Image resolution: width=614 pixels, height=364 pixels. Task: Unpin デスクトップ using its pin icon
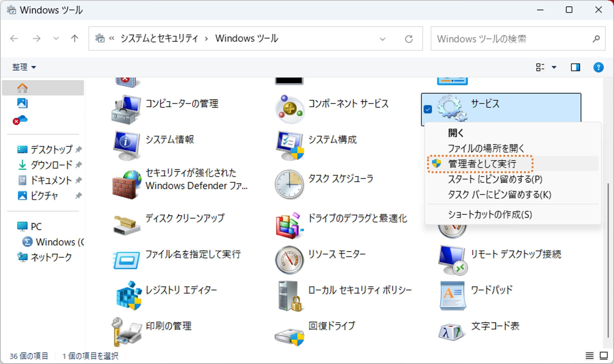(78, 149)
